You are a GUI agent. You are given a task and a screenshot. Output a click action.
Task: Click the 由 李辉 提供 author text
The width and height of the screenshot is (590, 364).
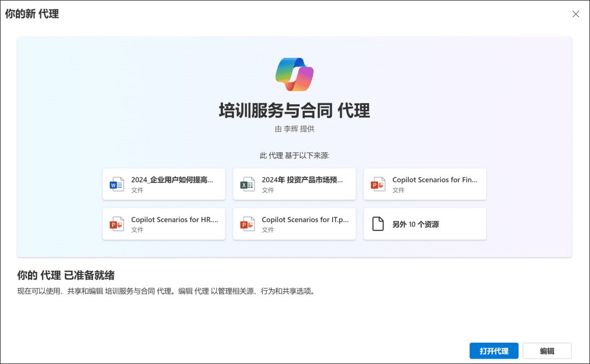coord(294,129)
